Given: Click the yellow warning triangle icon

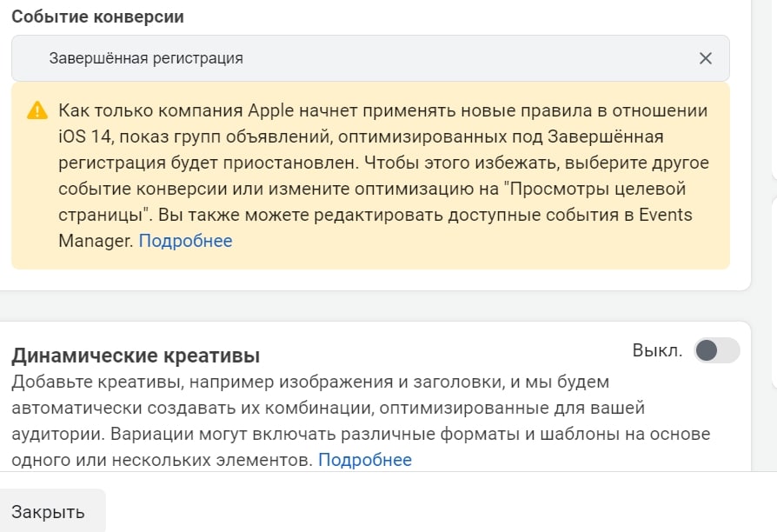Looking at the screenshot, I should 37,110.
